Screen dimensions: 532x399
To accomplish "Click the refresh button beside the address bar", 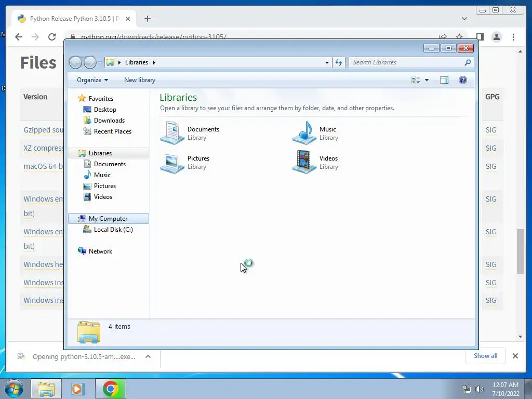I will [339, 62].
